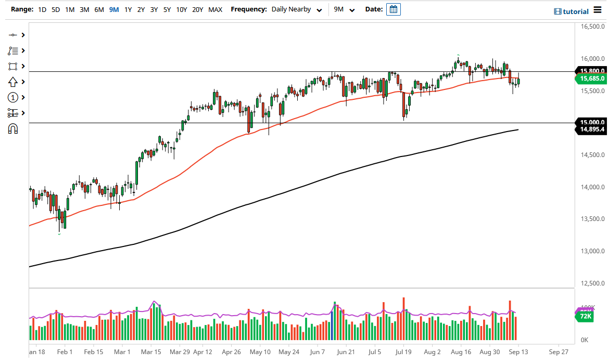
Task: Open the date picker calendar
Action: click(394, 9)
